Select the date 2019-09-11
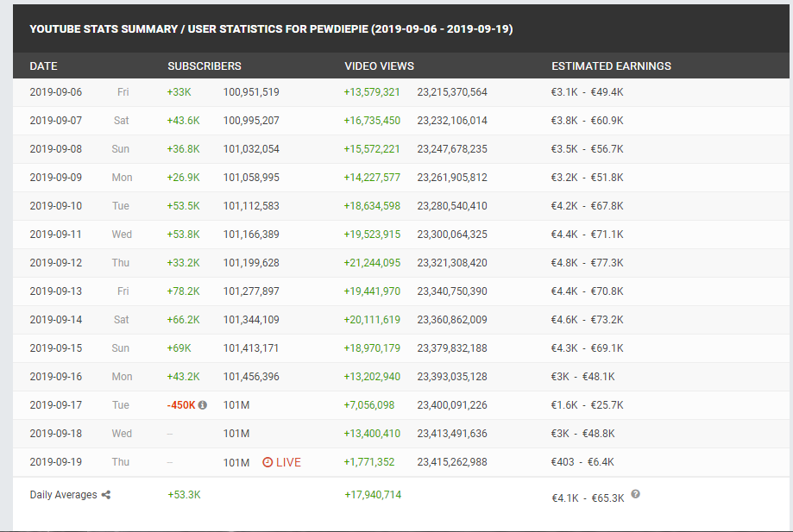Screen dimensions: 793x532 (x=55, y=235)
